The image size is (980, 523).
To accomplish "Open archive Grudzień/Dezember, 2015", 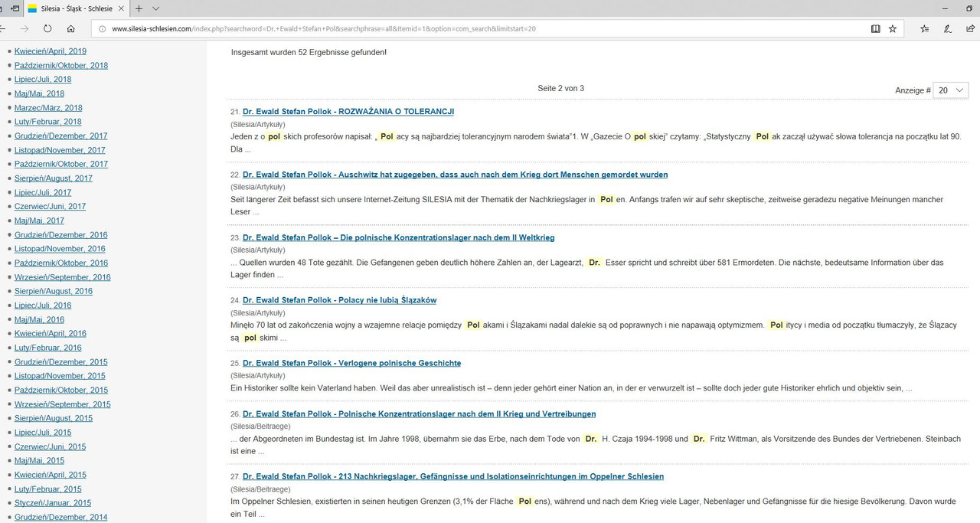I will coord(61,362).
